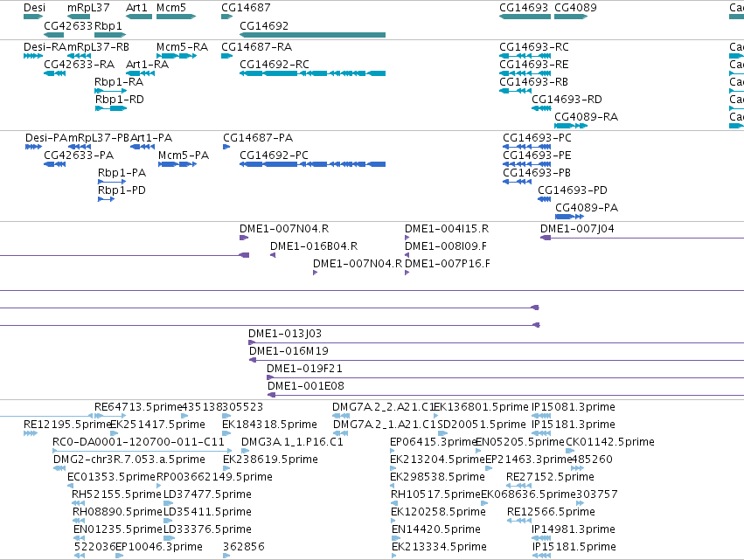Select BAC clone DME1-013J03
The width and height of the screenshot is (744, 560).
coord(497,342)
